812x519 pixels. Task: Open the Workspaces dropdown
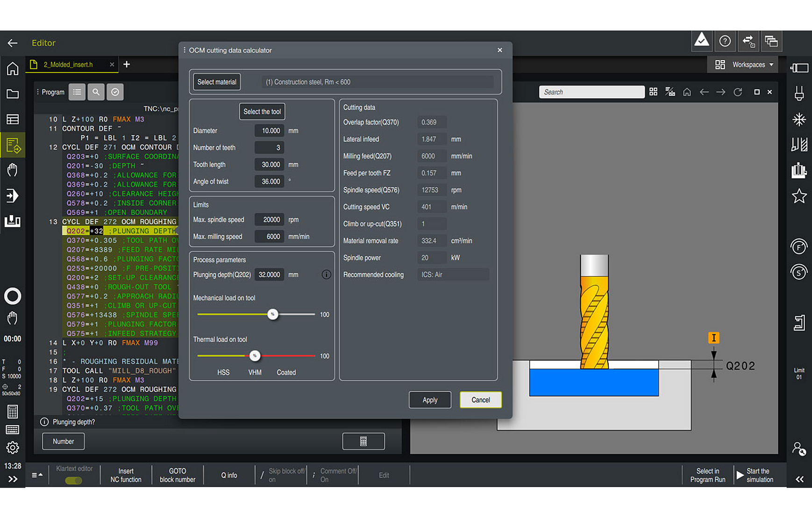748,65
